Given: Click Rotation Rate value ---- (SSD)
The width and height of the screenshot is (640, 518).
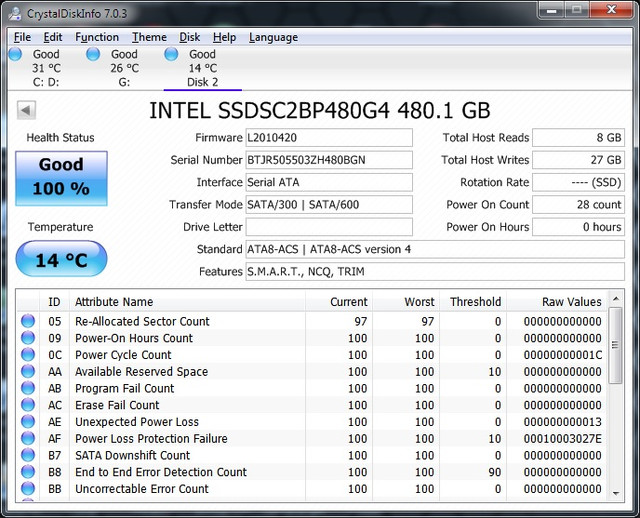Looking at the screenshot, I should 578,182.
